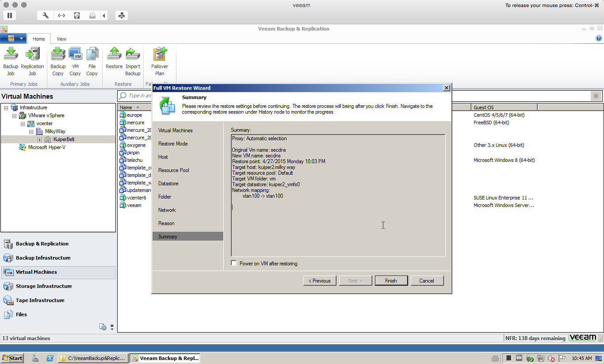
Task: Collapse the VMware vSphere tree node
Action: pyautogui.click(x=14, y=116)
